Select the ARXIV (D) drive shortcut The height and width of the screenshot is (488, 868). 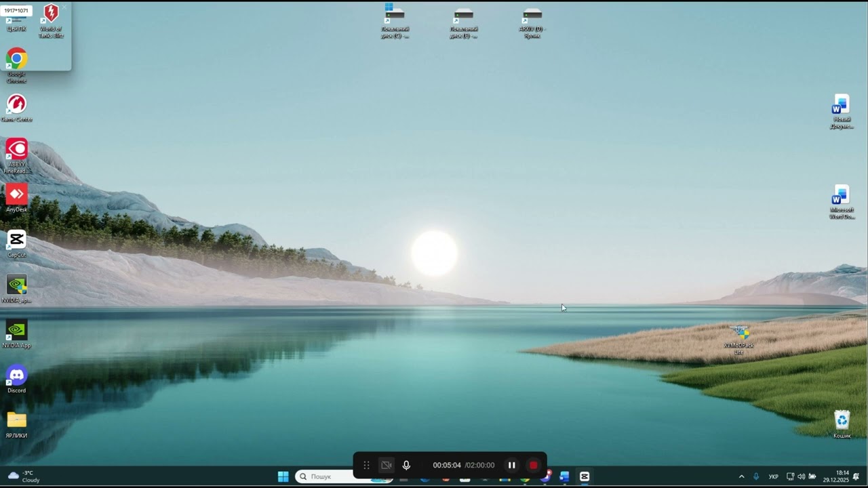click(532, 21)
